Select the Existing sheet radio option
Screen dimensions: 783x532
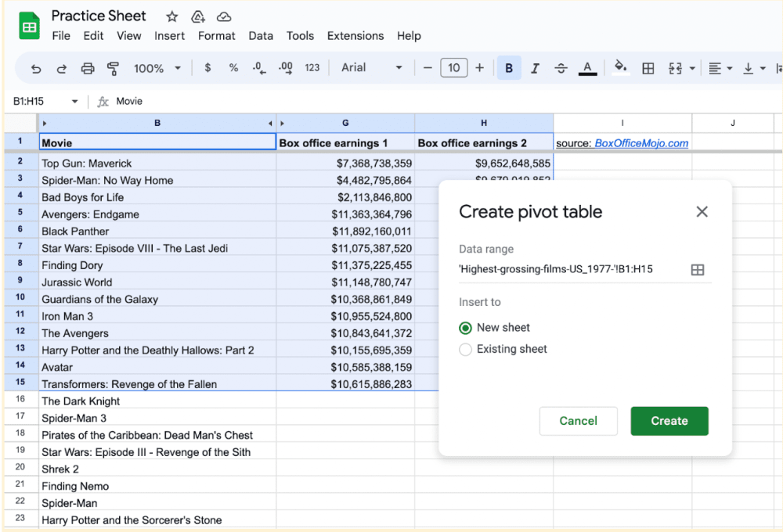click(x=465, y=350)
